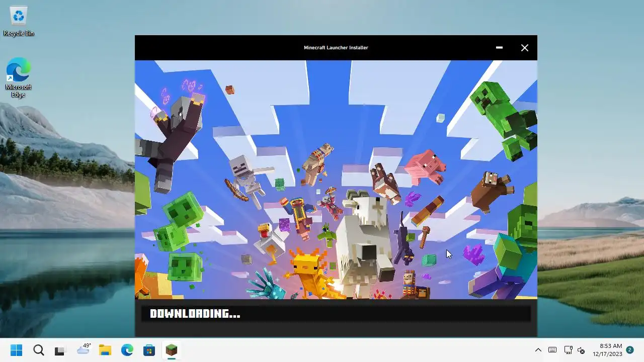Click the DOWNLOADING... progress bar
The image size is (644, 362).
tap(336, 314)
